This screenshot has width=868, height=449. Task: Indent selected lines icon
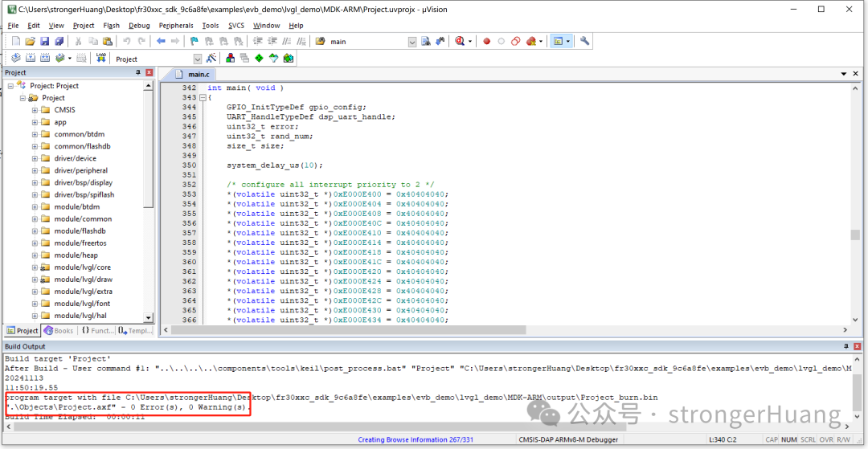pos(257,42)
